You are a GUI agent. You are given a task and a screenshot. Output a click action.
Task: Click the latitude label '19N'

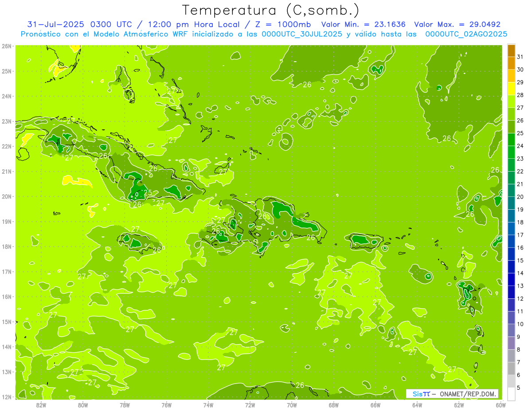[x=7, y=221]
